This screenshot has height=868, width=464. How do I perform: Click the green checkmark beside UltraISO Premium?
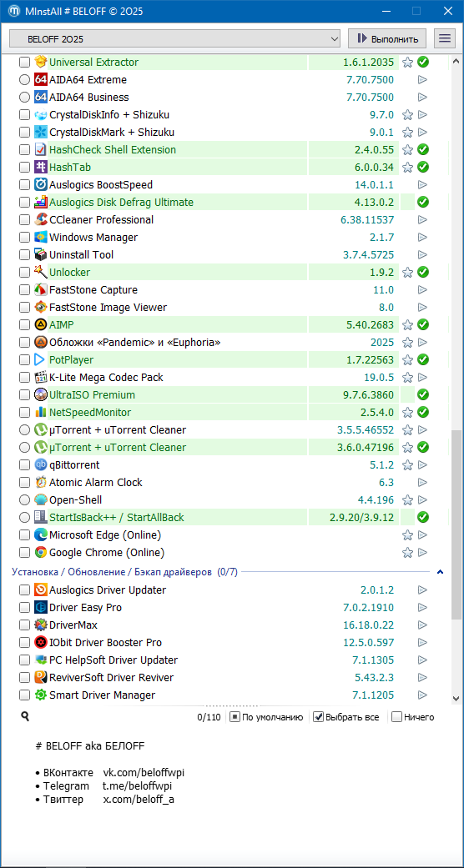[x=423, y=394]
